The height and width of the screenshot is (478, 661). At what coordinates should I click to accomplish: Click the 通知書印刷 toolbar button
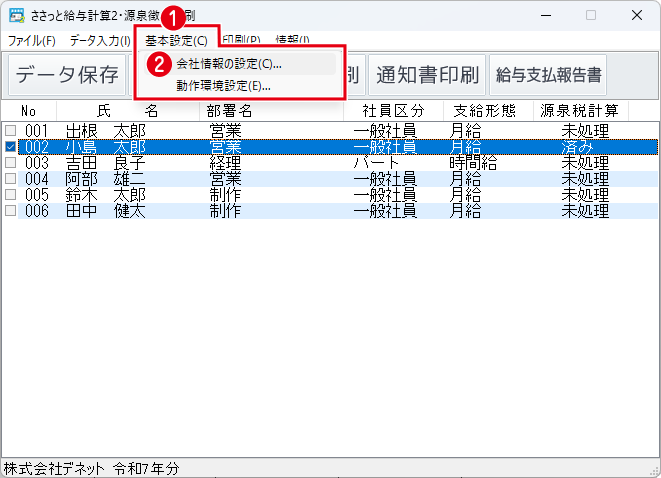425,75
